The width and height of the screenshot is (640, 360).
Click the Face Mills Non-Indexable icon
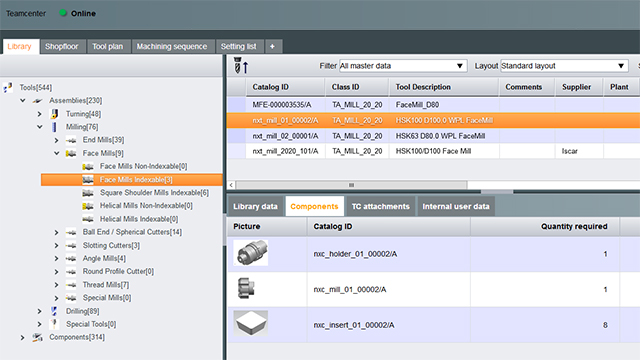pyautogui.click(x=88, y=167)
